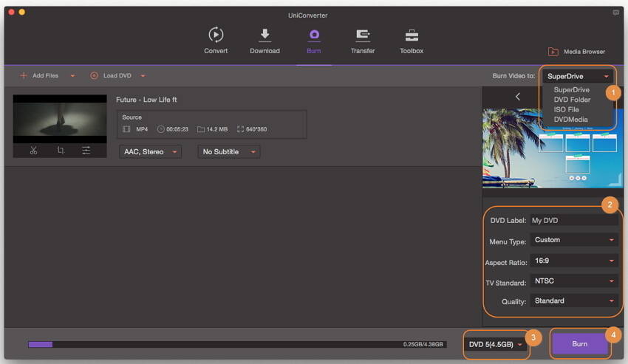The width and height of the screenshot is (628, 364).
Task: Open the Quality Standard dropdown
Action: 573,301
